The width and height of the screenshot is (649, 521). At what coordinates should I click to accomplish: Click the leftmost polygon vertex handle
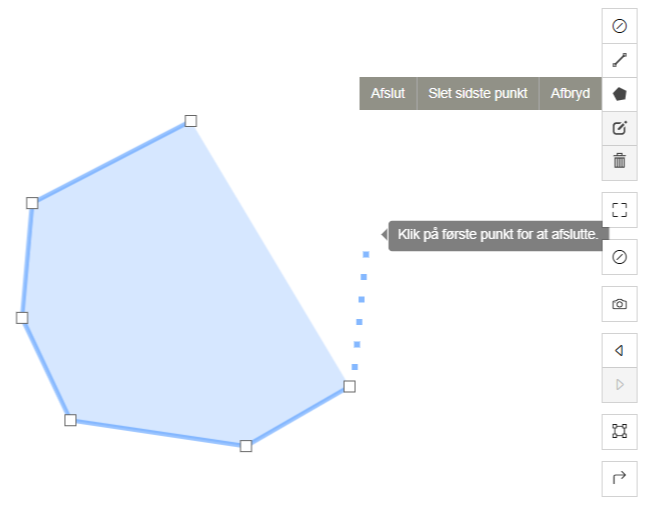[x=22, y=318]
